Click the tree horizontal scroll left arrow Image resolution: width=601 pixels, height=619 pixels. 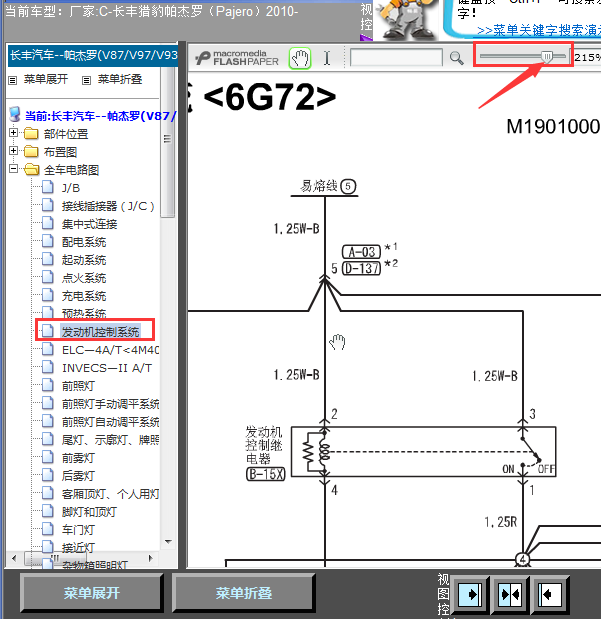15,558
